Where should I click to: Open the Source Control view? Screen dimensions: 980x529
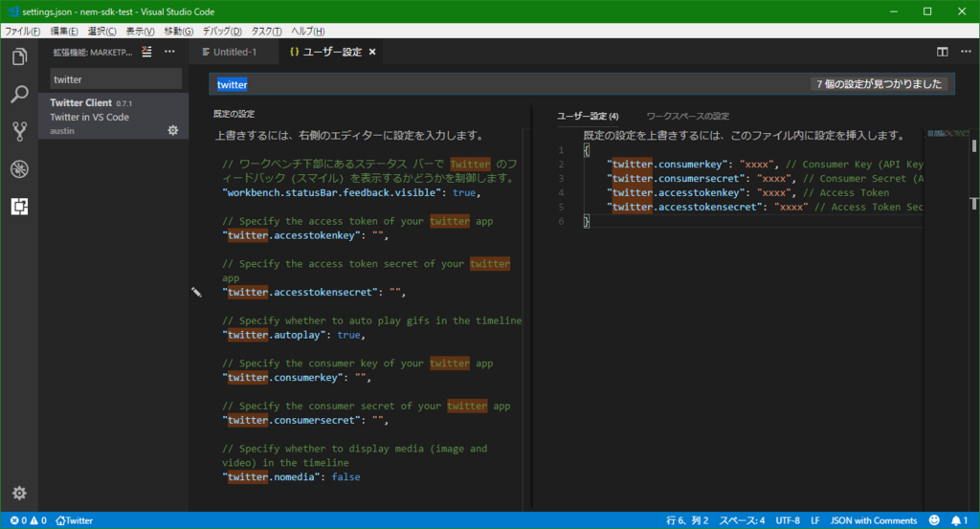pos(19,131)
